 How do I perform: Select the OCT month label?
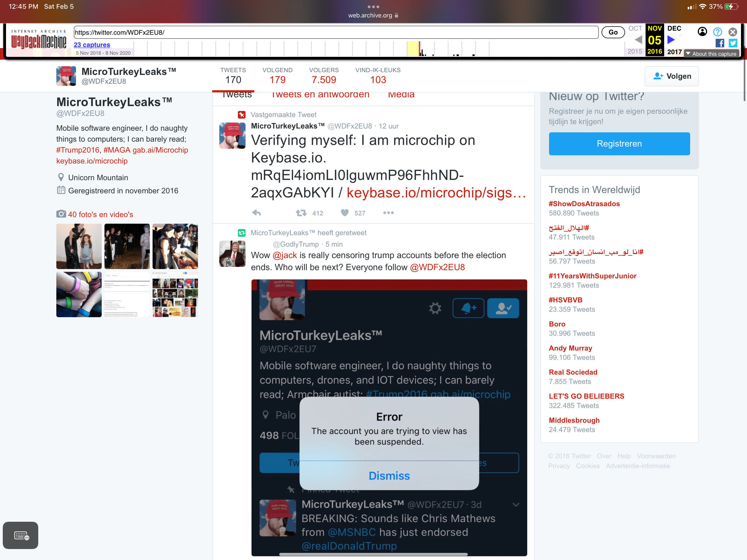[635, 28]
